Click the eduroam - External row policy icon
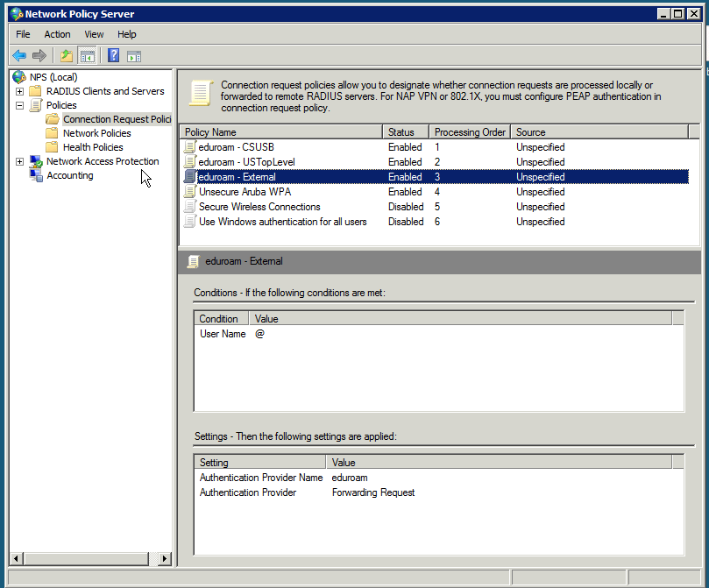This screenshot has width=709, height=588. pos(190,177)
